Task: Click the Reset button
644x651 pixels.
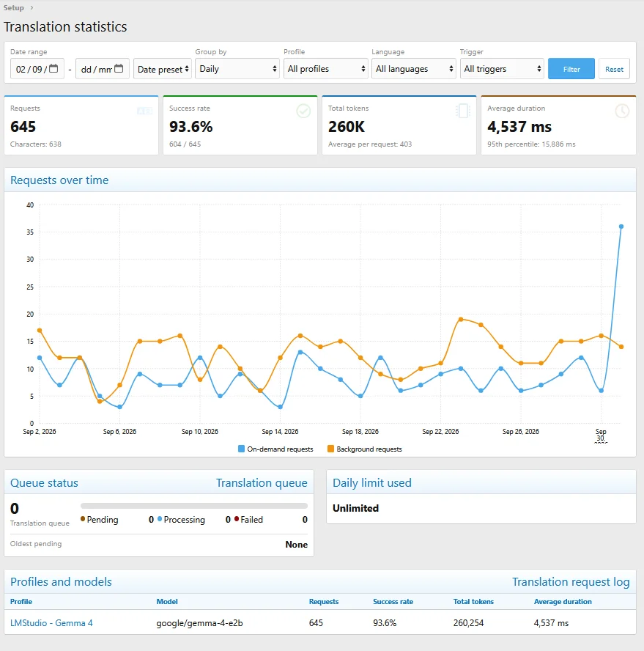Action: [614, 69]
